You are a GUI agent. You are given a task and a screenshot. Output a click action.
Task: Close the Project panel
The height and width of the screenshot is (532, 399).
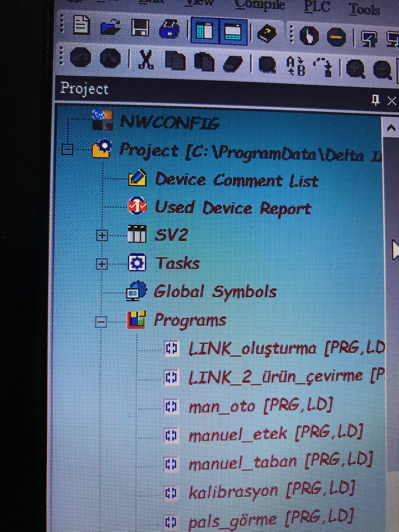point(392,101)
